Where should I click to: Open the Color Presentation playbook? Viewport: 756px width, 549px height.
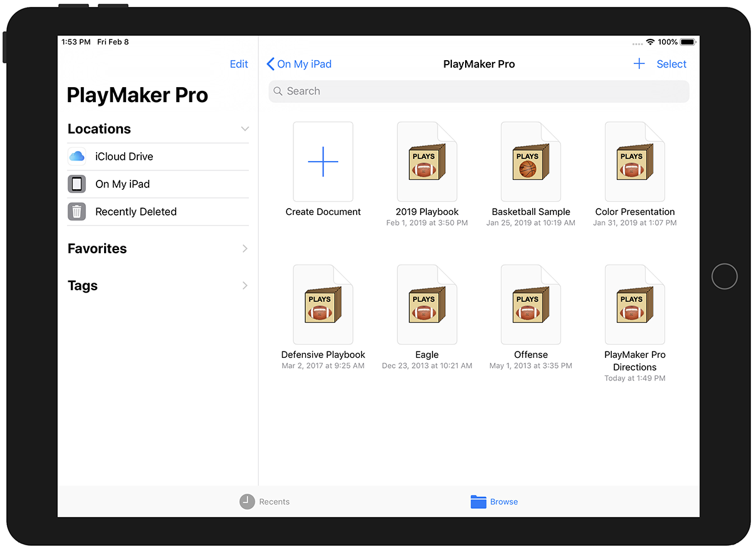pos(634,162)
